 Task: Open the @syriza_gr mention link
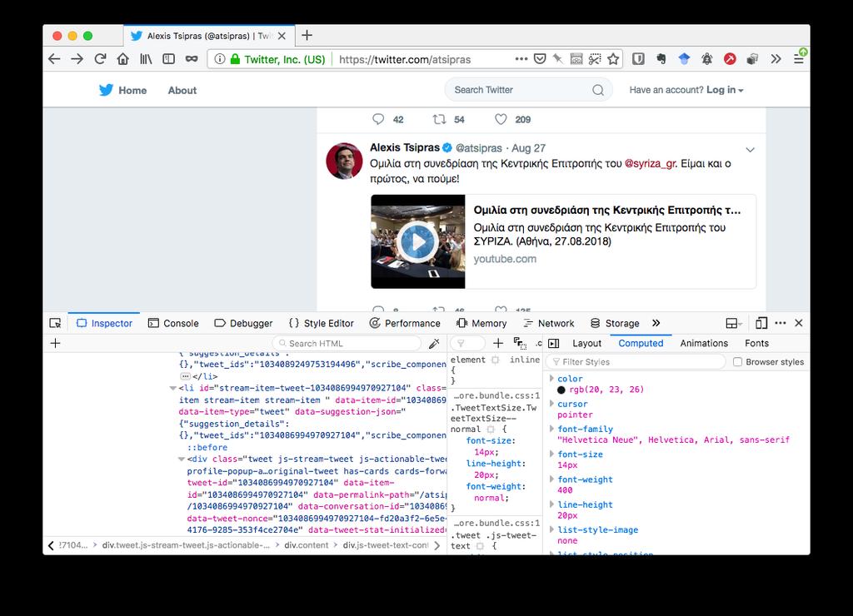pos(650,164)
